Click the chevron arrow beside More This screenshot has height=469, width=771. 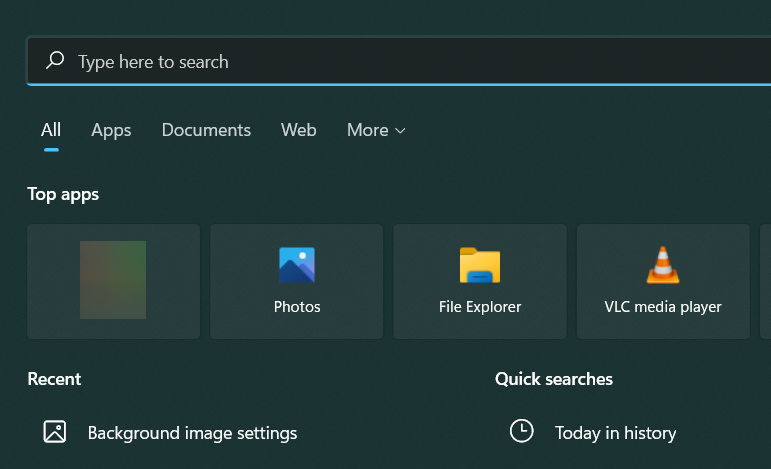[401, 131]
